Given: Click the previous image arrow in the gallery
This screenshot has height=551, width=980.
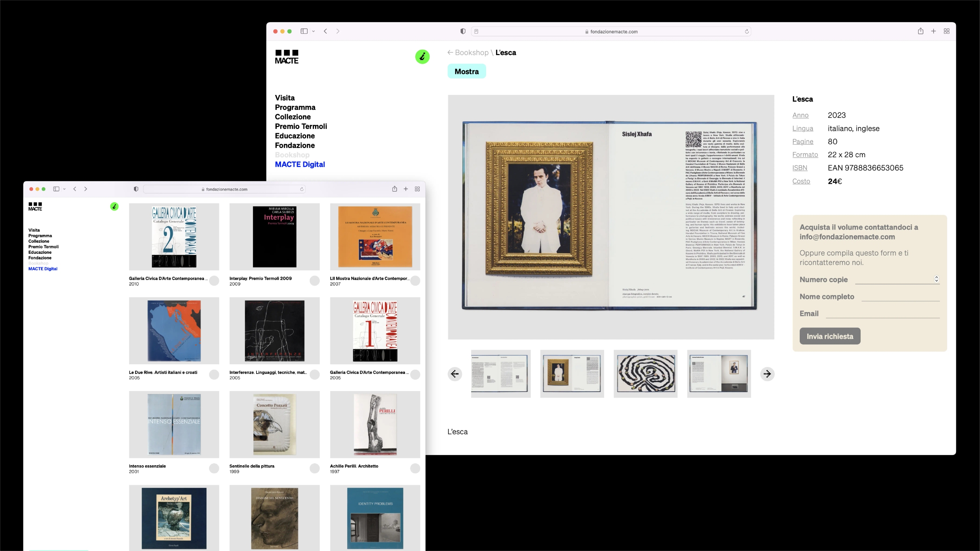Looking at the screenshot, I should (455, 374).
